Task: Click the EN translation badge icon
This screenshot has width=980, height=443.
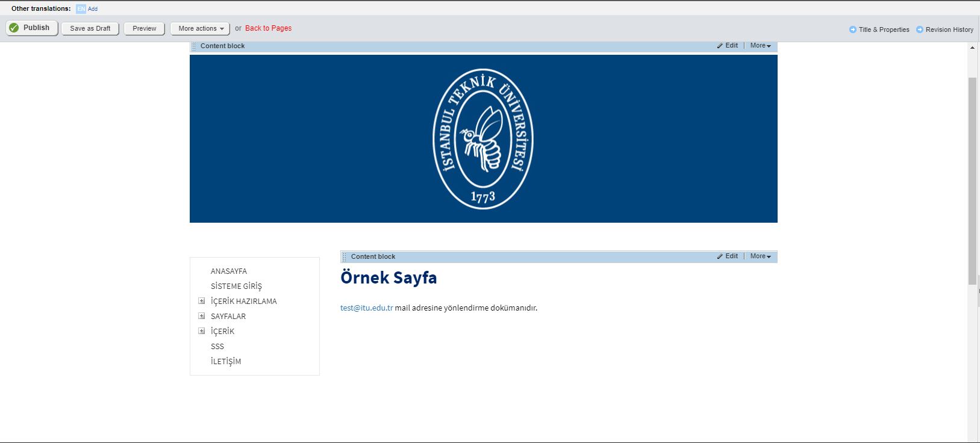Action: coord(81,9)
